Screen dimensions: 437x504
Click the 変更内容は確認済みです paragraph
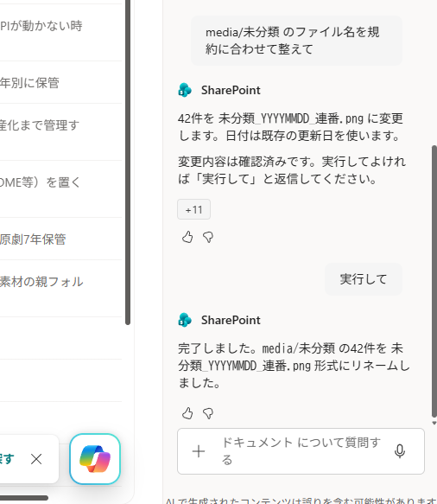[292, 170]
